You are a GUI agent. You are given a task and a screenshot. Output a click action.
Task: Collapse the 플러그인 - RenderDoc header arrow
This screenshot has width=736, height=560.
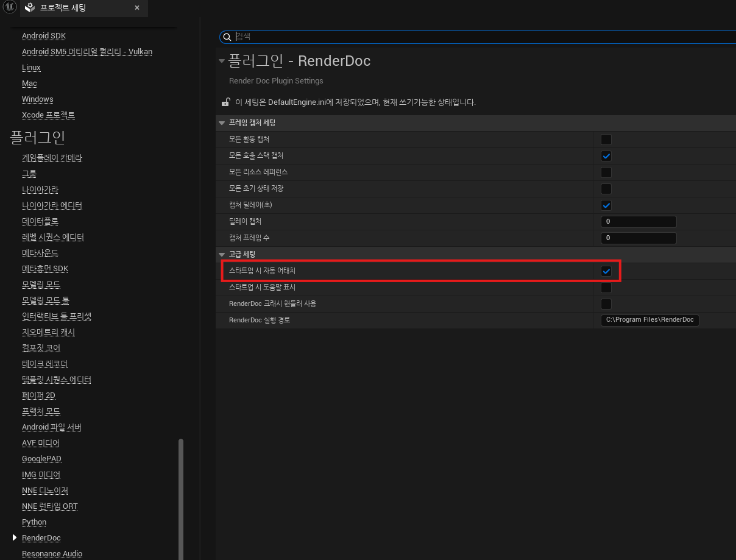222,61
